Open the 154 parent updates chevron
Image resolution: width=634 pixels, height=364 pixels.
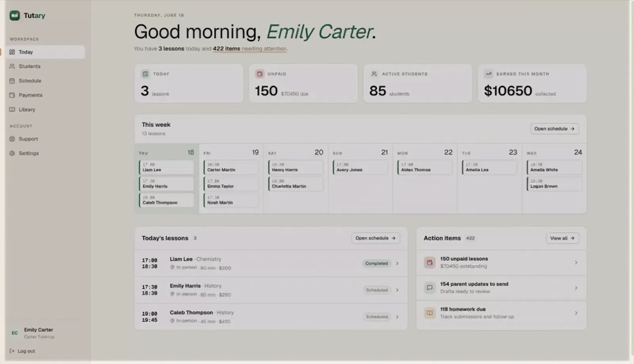pos(576,288)
